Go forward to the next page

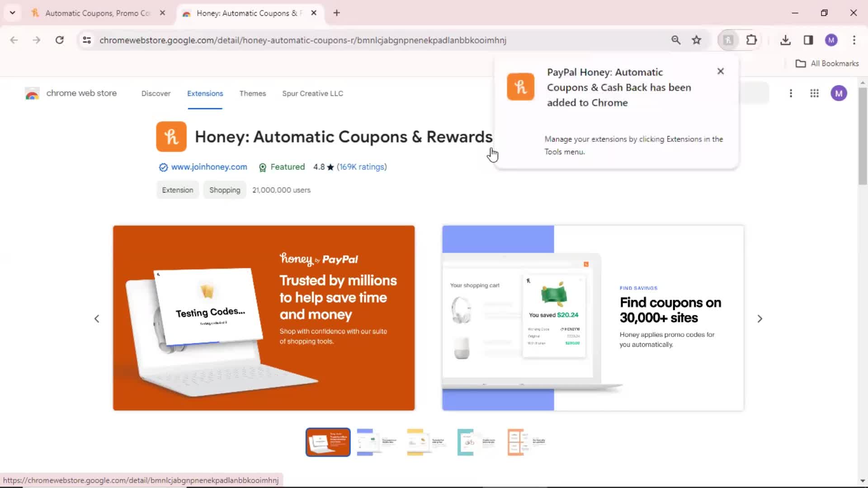pyautogui.click(x=37, y=40)
